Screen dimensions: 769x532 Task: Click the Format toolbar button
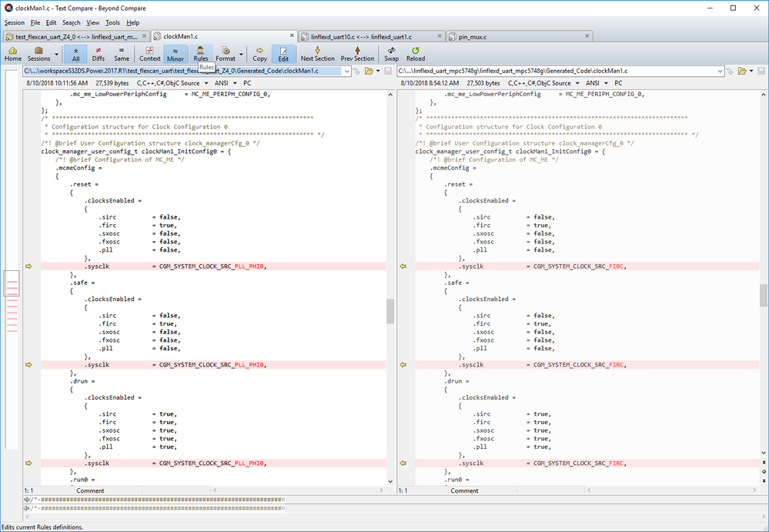226,54
